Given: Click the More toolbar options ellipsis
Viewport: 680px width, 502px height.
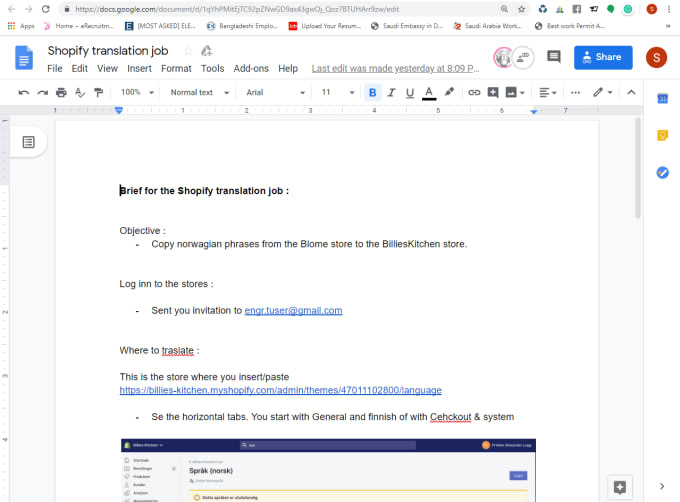Looking at the screenshot, I should (575, 92).
